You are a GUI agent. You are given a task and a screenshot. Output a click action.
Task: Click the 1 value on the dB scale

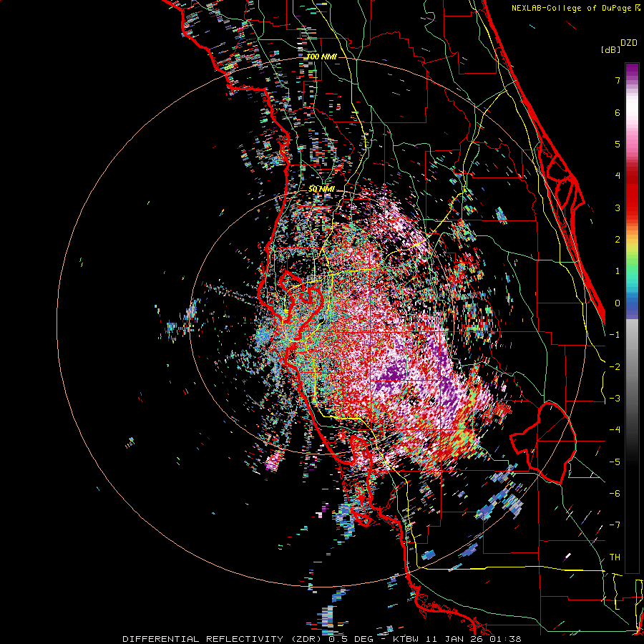(618, 271)
